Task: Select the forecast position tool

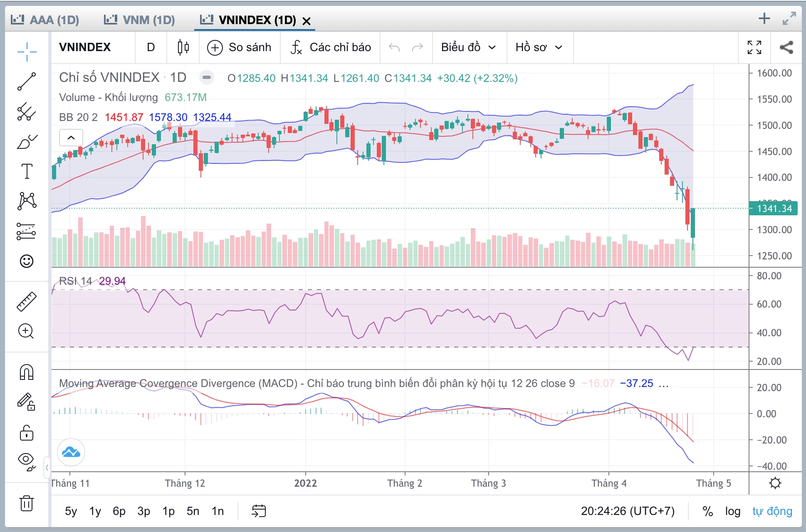Action: pos(26,231)
